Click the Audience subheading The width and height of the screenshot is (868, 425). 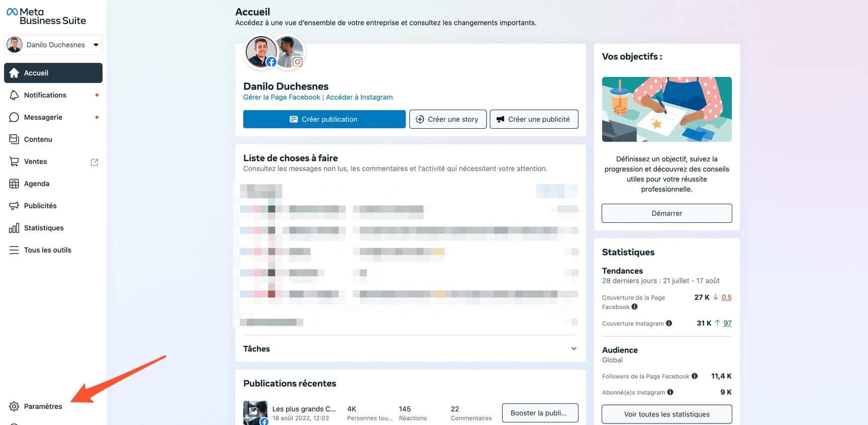(620, 350)
